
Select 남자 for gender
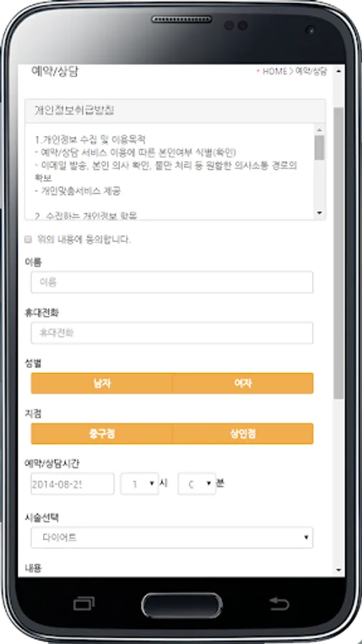[x=102, y=384]
